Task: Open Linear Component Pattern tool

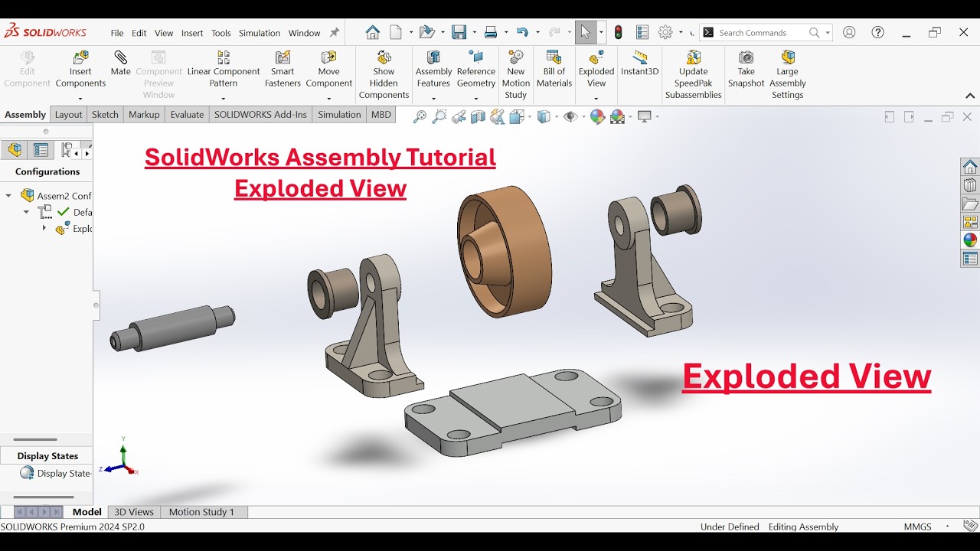Action: [224, 70]
